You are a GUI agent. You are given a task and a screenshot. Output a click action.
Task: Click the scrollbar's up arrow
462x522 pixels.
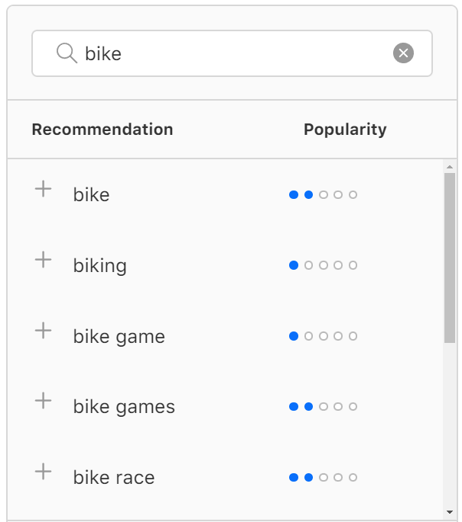tap(450, 167)
